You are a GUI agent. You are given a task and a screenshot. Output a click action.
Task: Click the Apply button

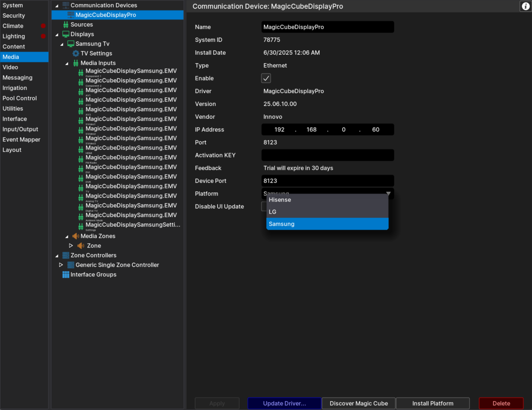click(x=217, y=403)
